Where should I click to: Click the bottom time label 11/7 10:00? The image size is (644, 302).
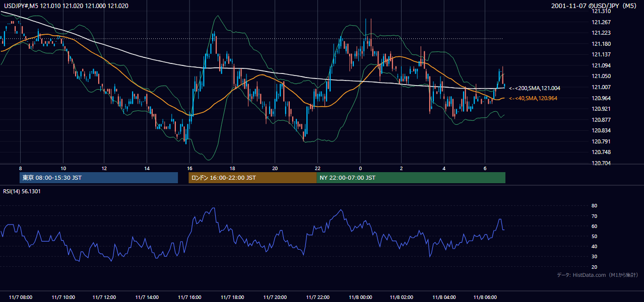click(63, 297)
